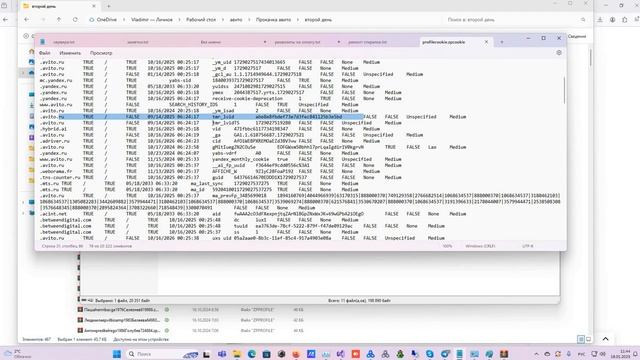Close the второй день Explorer tab

[94, 6]
